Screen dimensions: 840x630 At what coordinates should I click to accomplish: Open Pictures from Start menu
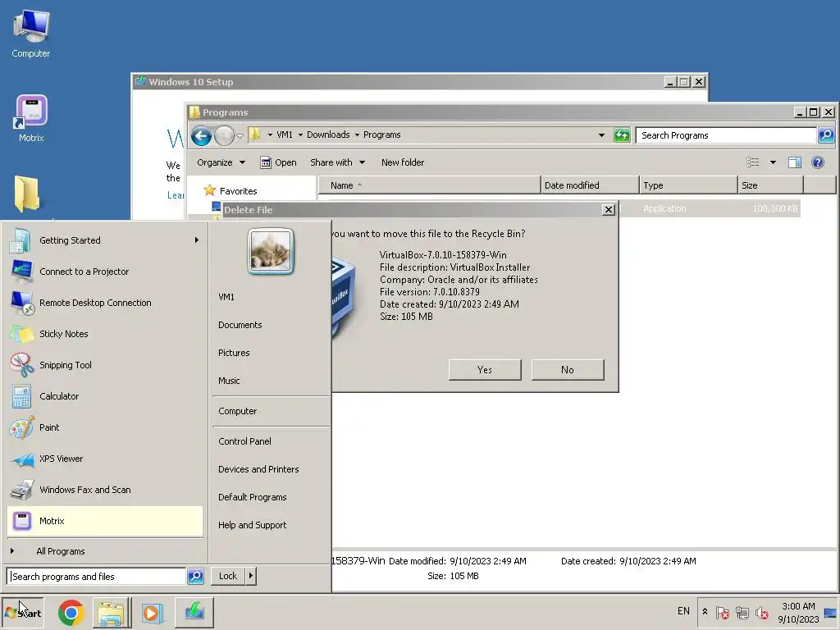click(234, 353)
